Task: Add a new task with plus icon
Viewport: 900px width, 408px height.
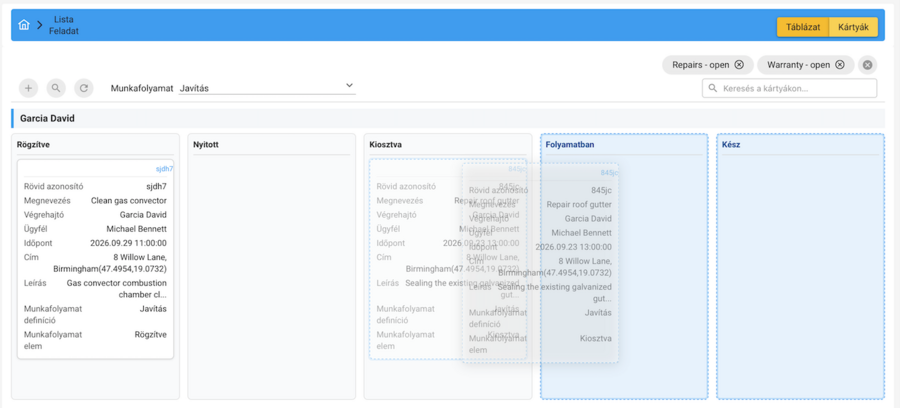Action: [28, 88]
